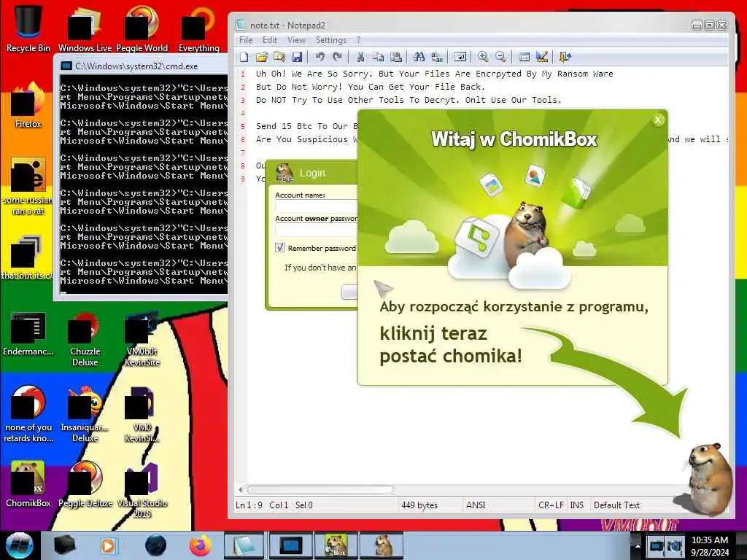Open customize schemes toolbar icon
This screenshot has height=560, width=747.
click(542, 57)
